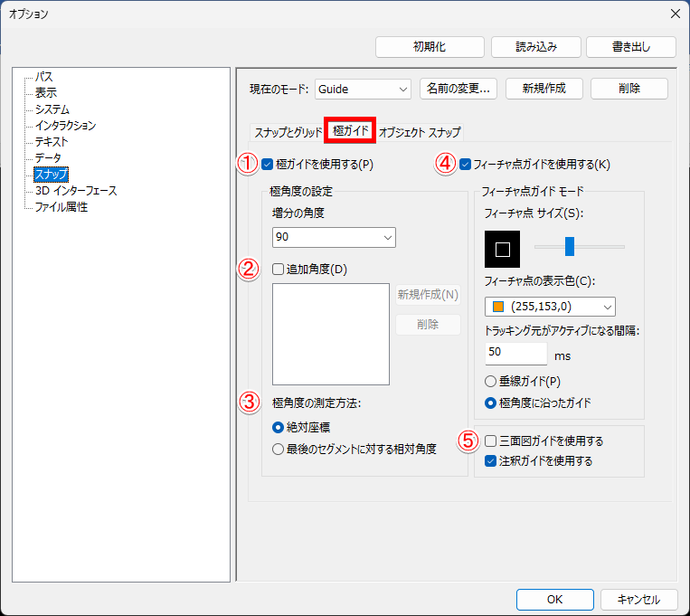The height and width of the screenshot is (616, 690).
Task: Expand the 増分の角度 90 dropdown
Action: pos(334,237)
